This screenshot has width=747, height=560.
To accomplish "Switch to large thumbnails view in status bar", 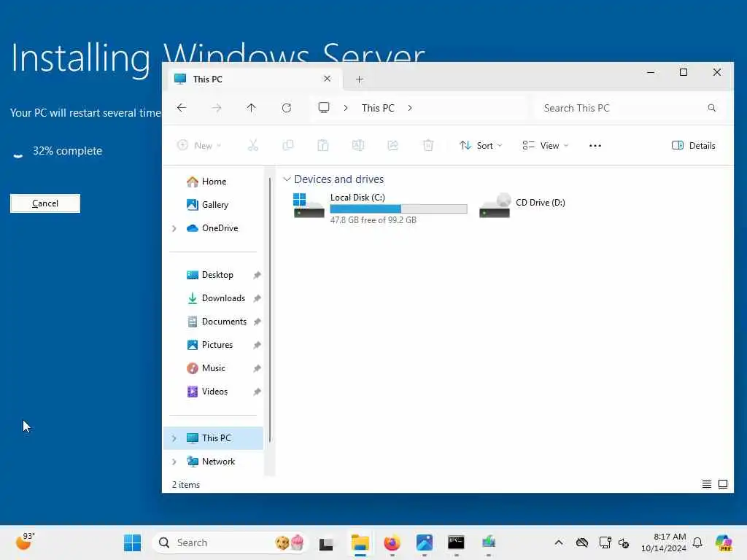I will point(723,484).
